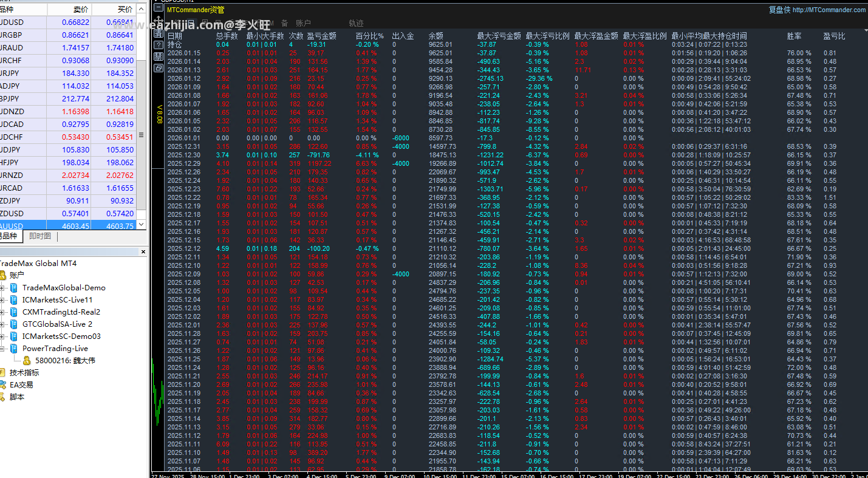Click the -29.36 % max floating loss value
The height and width of the screenshot is (478, 868).
click(539, 78)
